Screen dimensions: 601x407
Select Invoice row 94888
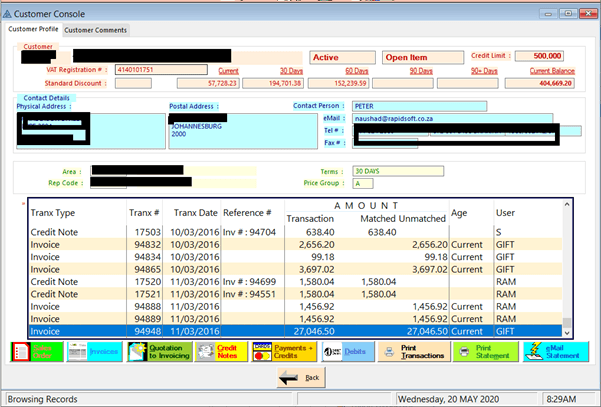coord(296,307)
